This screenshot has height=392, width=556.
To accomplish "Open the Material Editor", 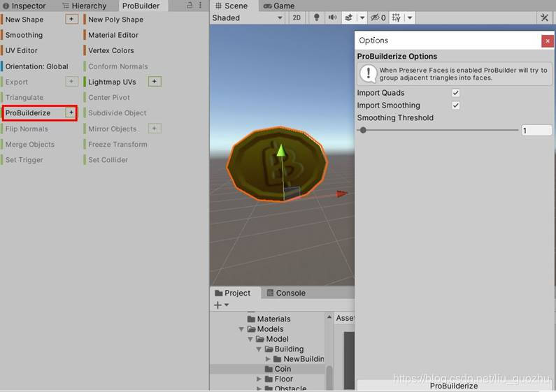I will point(113,35).
